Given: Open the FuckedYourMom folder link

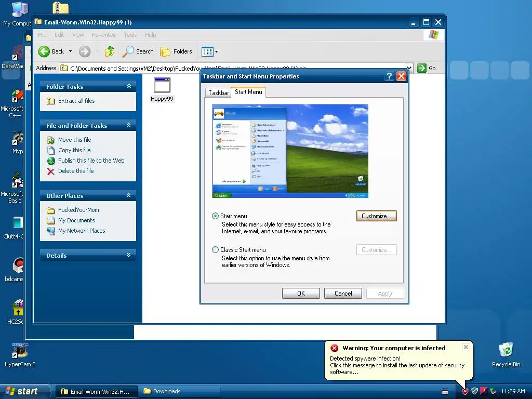Looking at the screenshot, I should (78, 210).
